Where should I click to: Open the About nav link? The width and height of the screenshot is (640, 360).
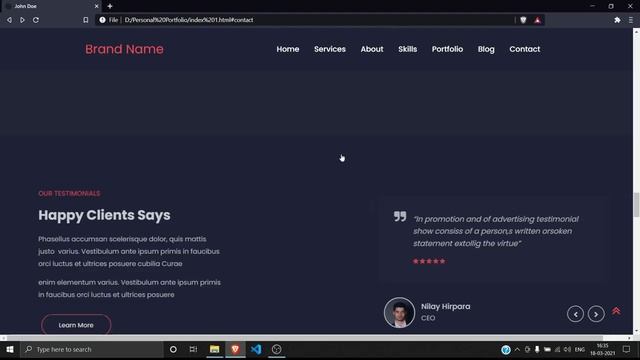point(372,49)
